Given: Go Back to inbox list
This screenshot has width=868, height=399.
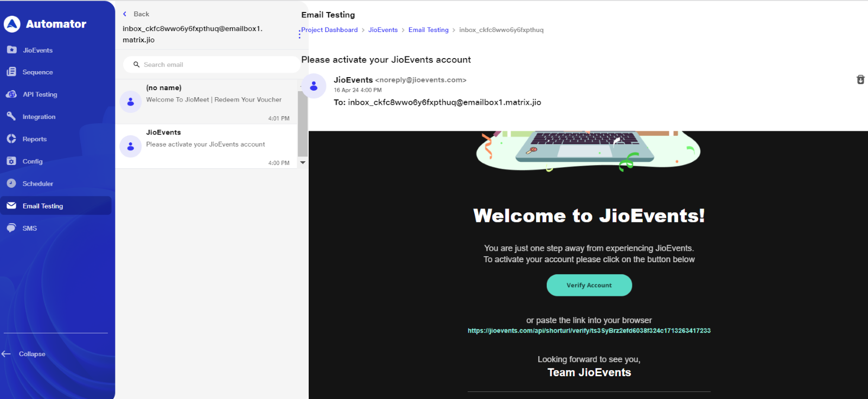Looking at the screenshot, I should (x=141, y=14).
